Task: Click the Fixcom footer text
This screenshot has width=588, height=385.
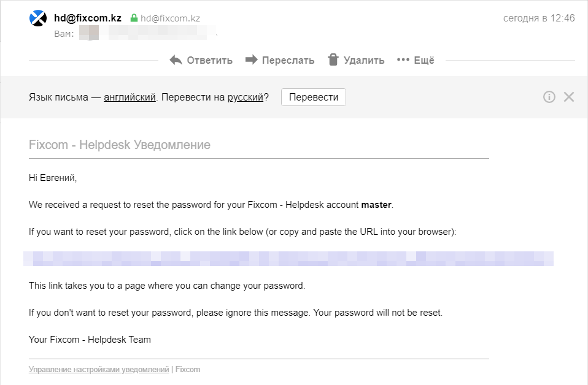Action: [x=188, y=369]
